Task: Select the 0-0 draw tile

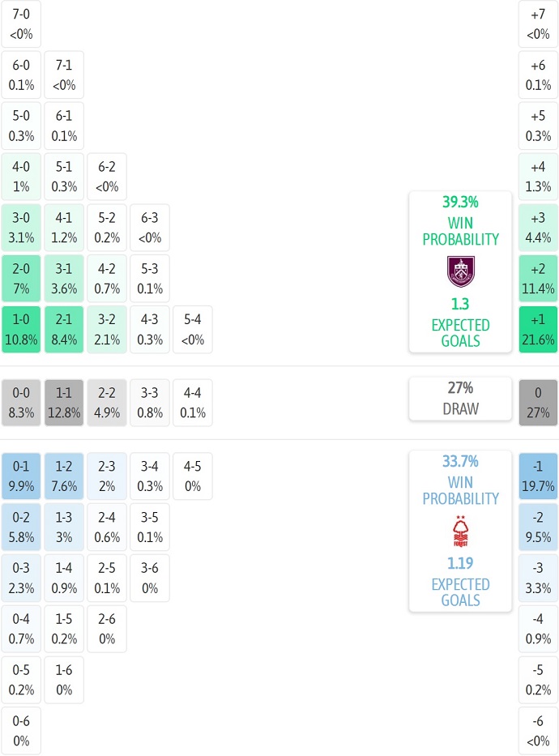Action: (x=22, y=403)
